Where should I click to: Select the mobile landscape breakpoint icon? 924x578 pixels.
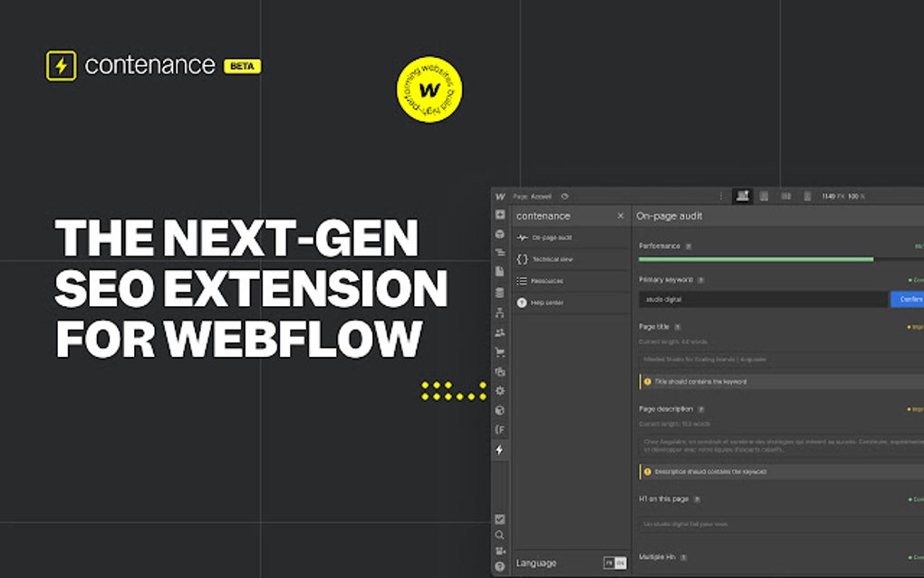pyautogui.click(x=785, y=197)
